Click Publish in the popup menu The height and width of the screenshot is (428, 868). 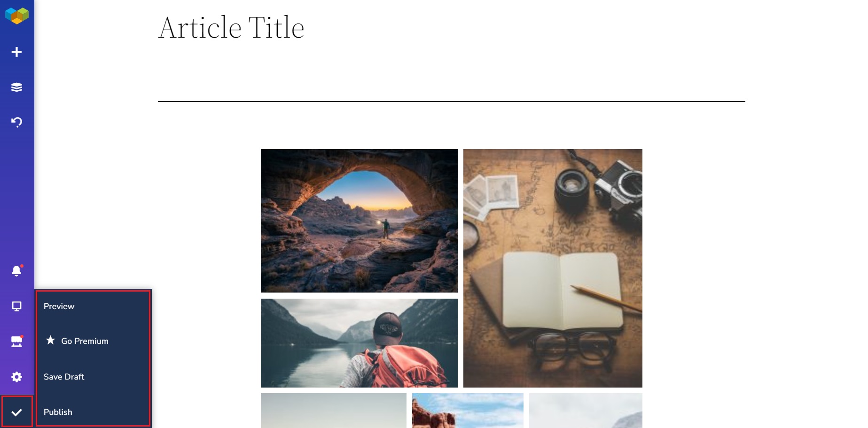coord(58,412)
